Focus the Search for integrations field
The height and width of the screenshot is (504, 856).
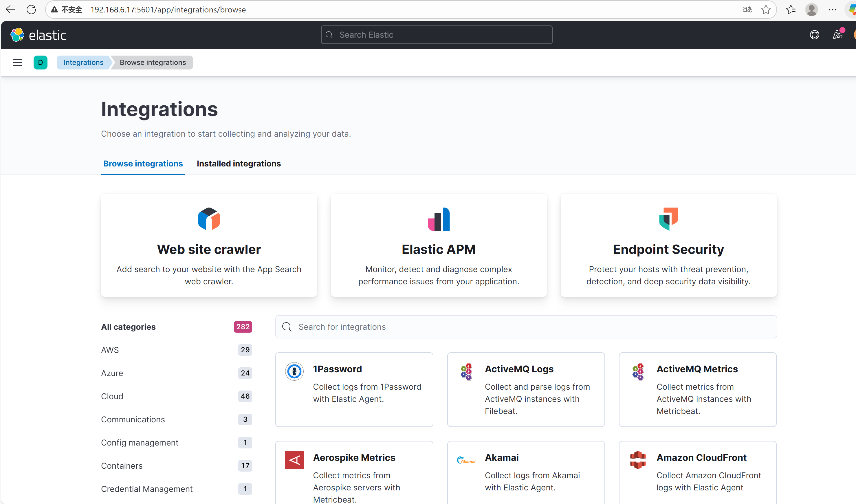(x=526, y=327)
